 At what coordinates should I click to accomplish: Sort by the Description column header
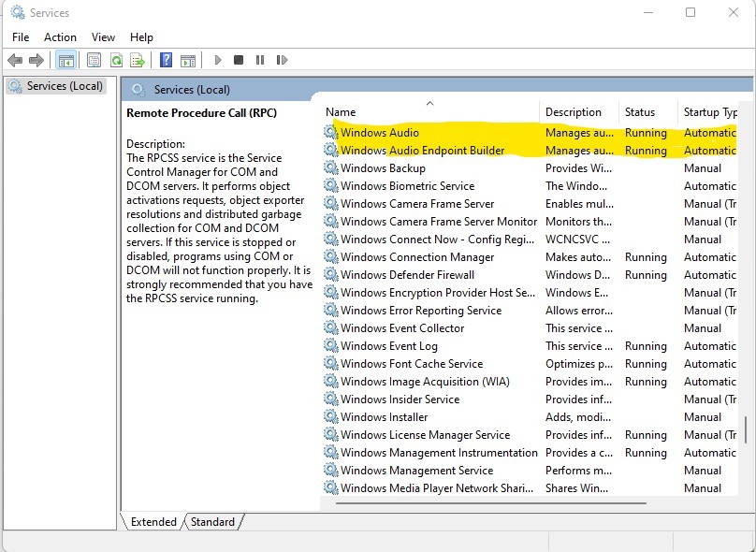(579, 112)
